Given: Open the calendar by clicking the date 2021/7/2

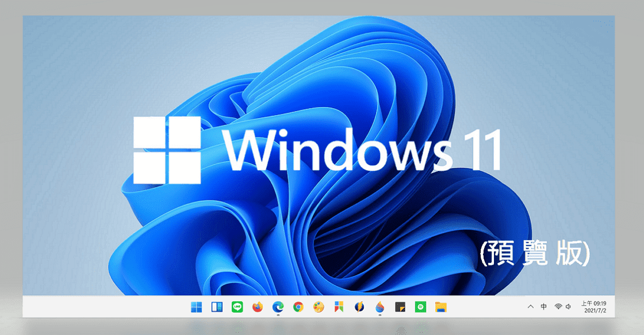Looking at the screenshot, I should (596, 310).
